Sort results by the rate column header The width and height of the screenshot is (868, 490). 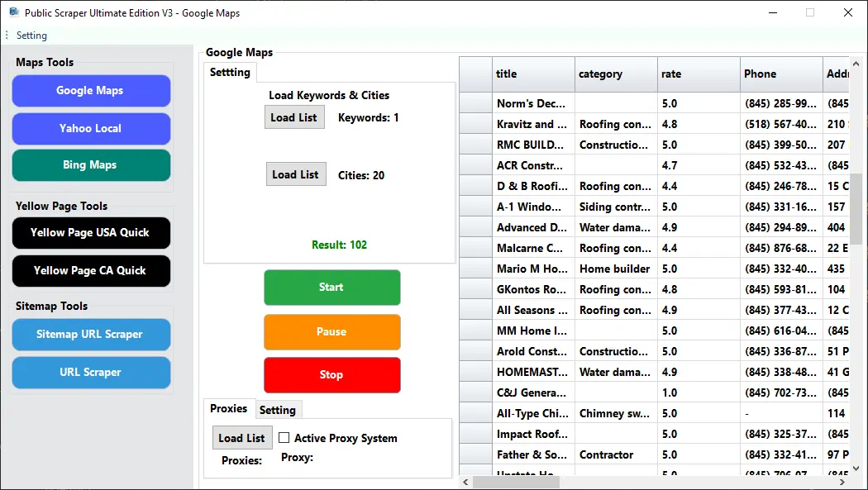(699, 74)
